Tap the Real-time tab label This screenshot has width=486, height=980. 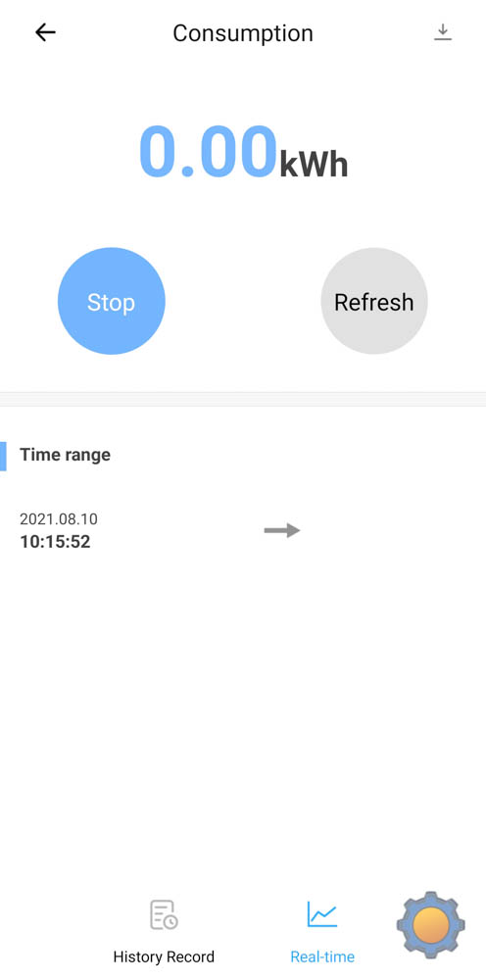tap(322, 956)
